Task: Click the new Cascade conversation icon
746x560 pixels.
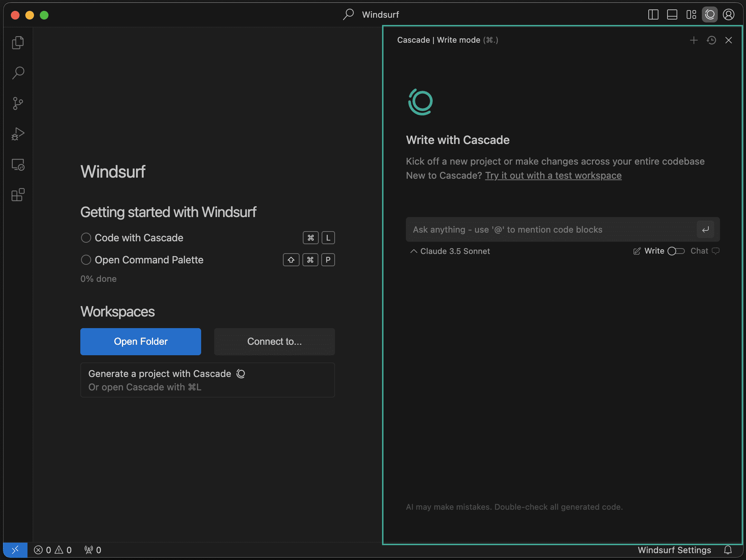Action: (694, 39)
